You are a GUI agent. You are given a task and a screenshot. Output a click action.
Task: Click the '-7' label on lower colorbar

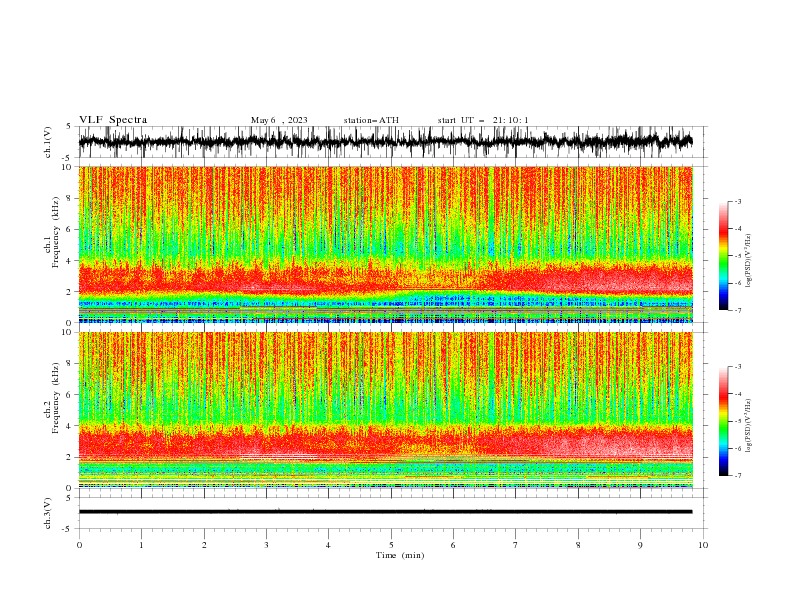[737, 475]
